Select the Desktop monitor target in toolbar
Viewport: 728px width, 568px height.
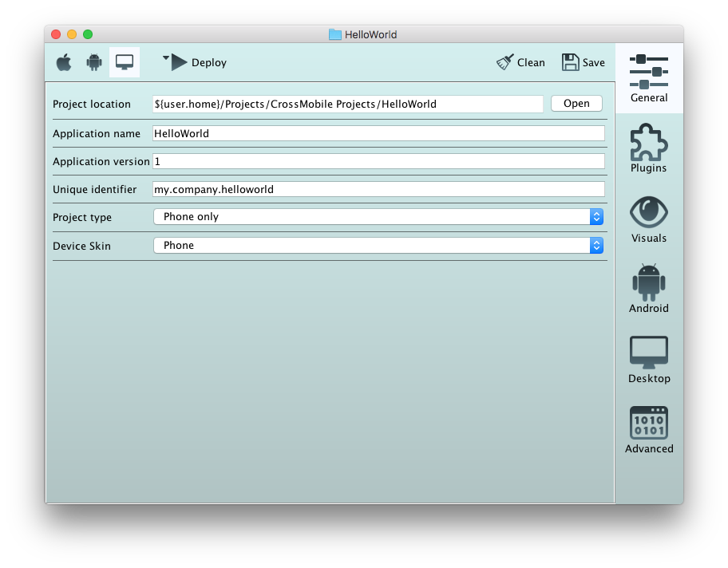pos(125,62)
